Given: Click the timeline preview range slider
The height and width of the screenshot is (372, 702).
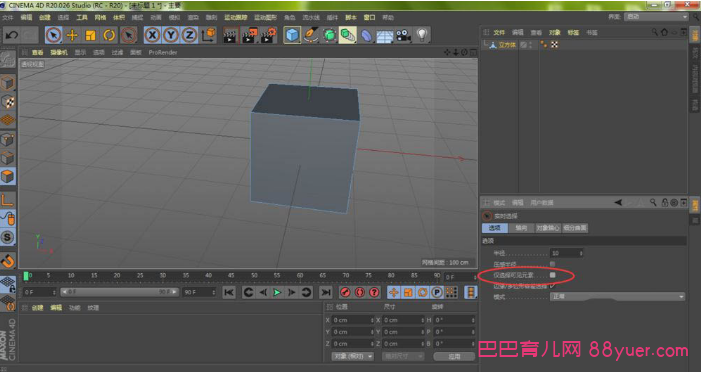Looking at the screenshot, I should click(120, 292).
